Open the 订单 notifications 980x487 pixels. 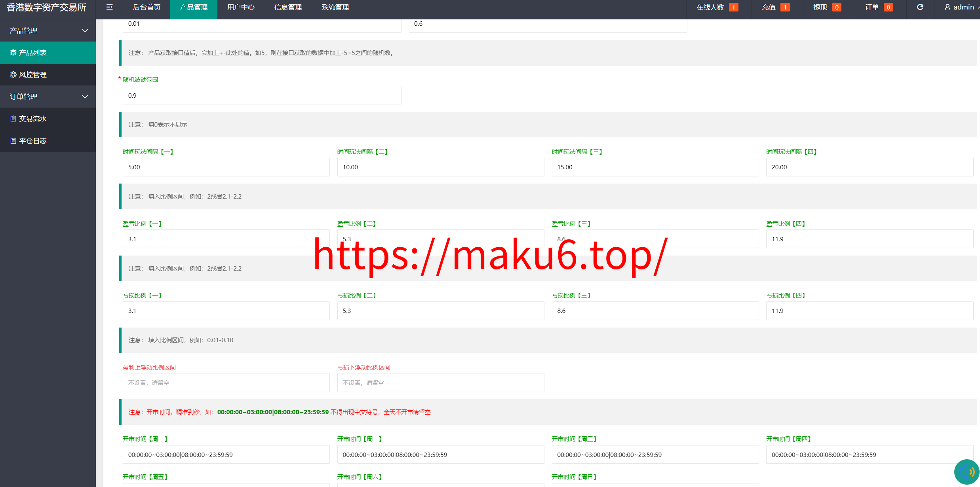pos(879,7)
